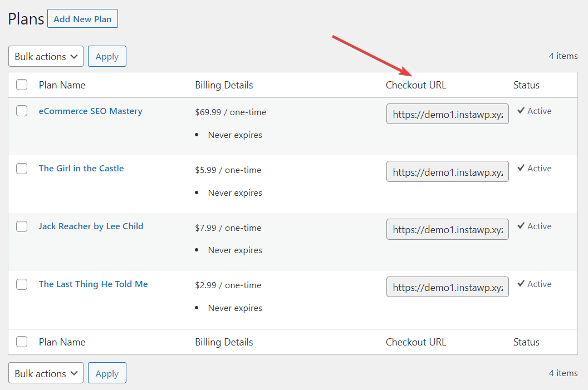The image size is (588, 390).
Task: Open the eCommerce SEO Mastery plan
Action: point(90,111)
